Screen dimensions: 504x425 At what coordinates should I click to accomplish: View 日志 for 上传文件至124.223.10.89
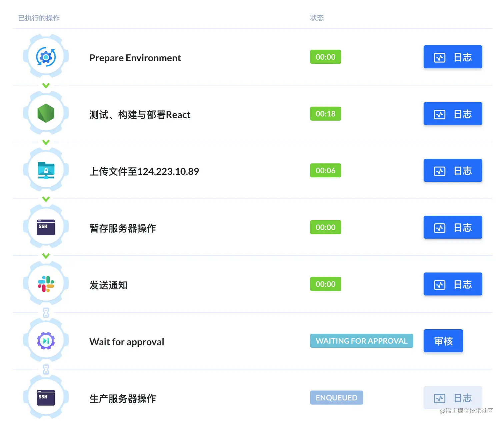(x=453, y=171)
